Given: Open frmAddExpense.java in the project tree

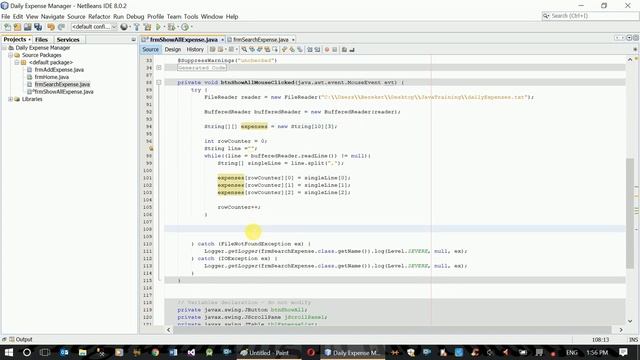Looking at the screenshot, I should pos(59,70).
